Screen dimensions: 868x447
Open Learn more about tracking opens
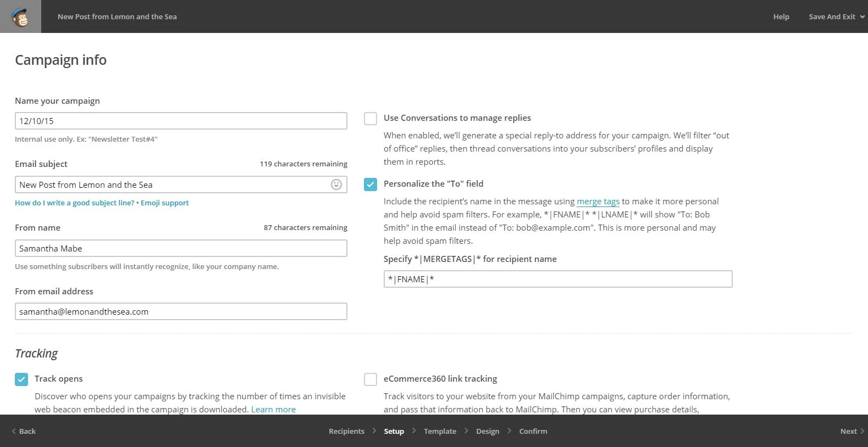(273, 410)
